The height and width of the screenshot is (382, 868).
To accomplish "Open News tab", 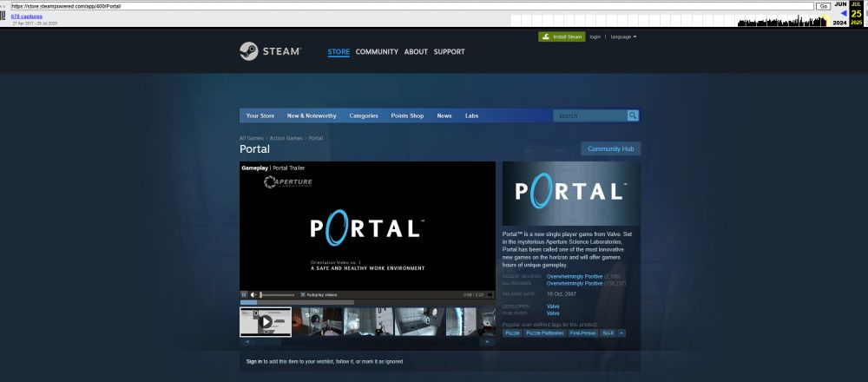I will (444, 115).
